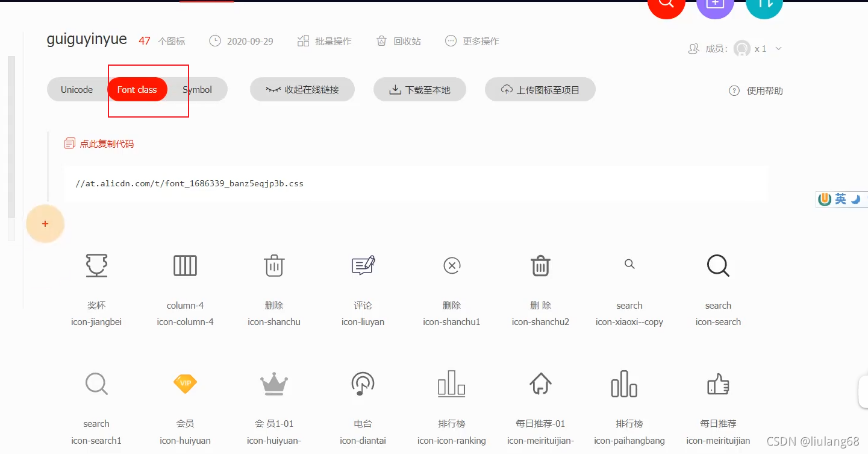Viewport: 868px width, 454px height.
Task: Switch to the Unicode tab
Action: coord(76,90)
